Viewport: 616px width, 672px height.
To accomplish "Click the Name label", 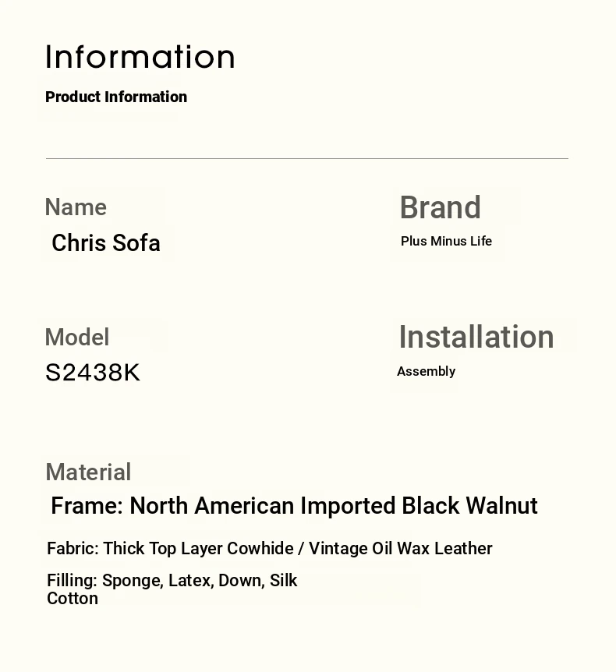I will pyautogui.click(x=76, y=207).
